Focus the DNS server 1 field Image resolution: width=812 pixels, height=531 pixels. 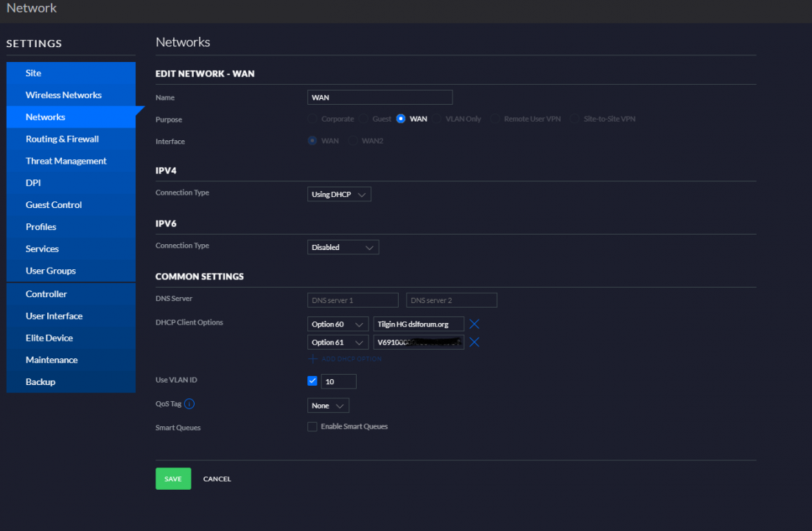(352, 300)
